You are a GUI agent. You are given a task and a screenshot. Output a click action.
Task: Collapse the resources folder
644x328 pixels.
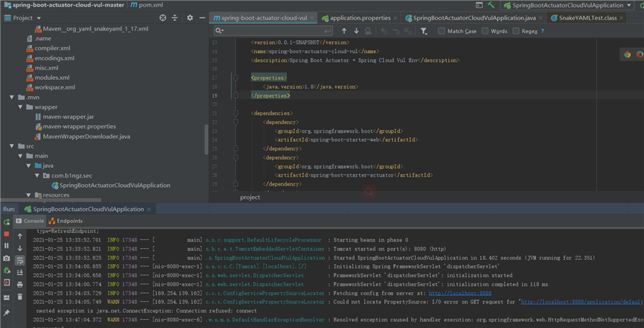[x=28, y=195]
